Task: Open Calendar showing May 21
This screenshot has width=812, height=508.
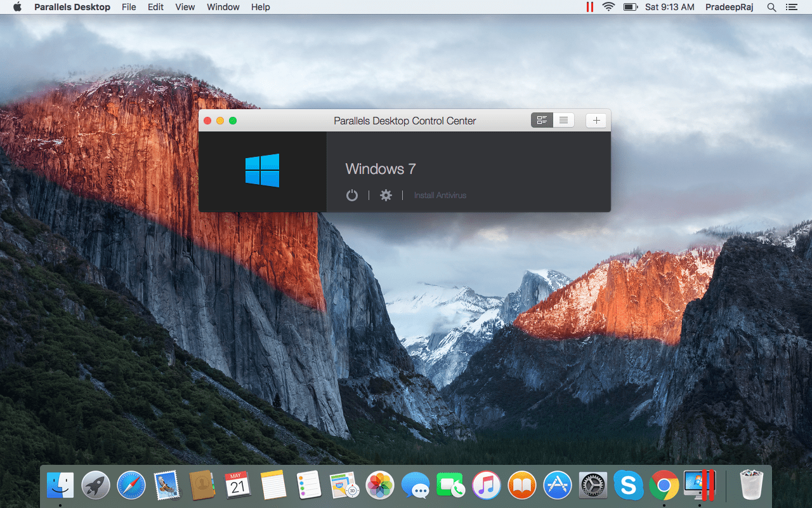Action: (x=238, y=486)
